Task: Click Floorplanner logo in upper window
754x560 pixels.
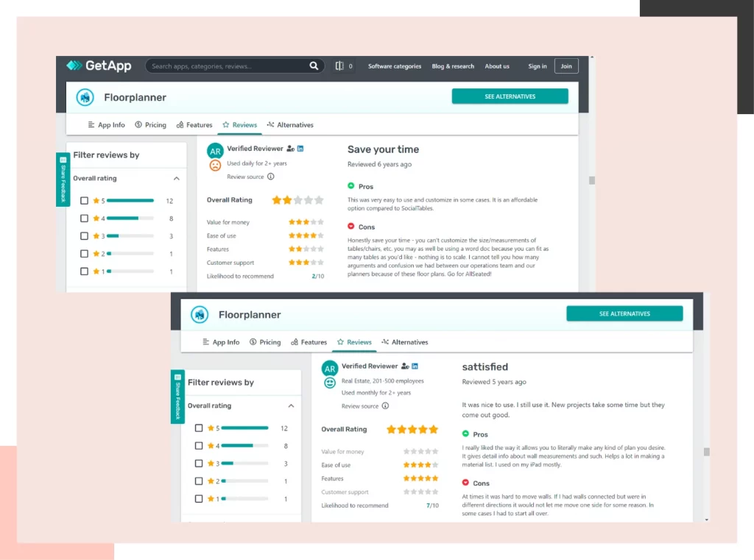Action: 85,98
